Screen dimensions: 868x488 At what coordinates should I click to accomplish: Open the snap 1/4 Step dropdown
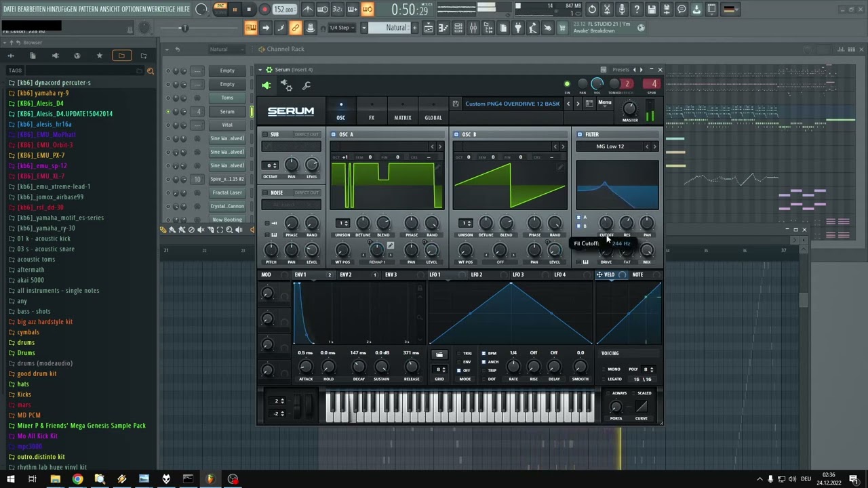coord(342,28)
